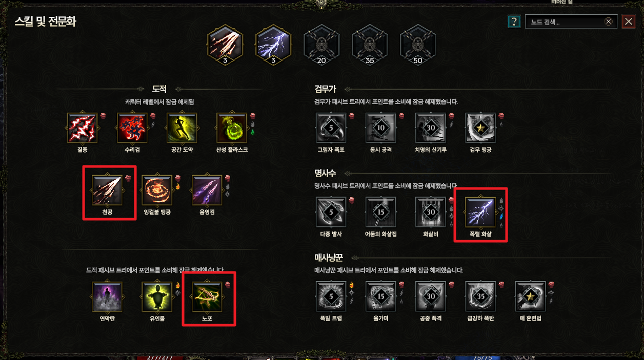
Task: Pick the 유인물 skill icon
Action: click(x=157, y=297)
